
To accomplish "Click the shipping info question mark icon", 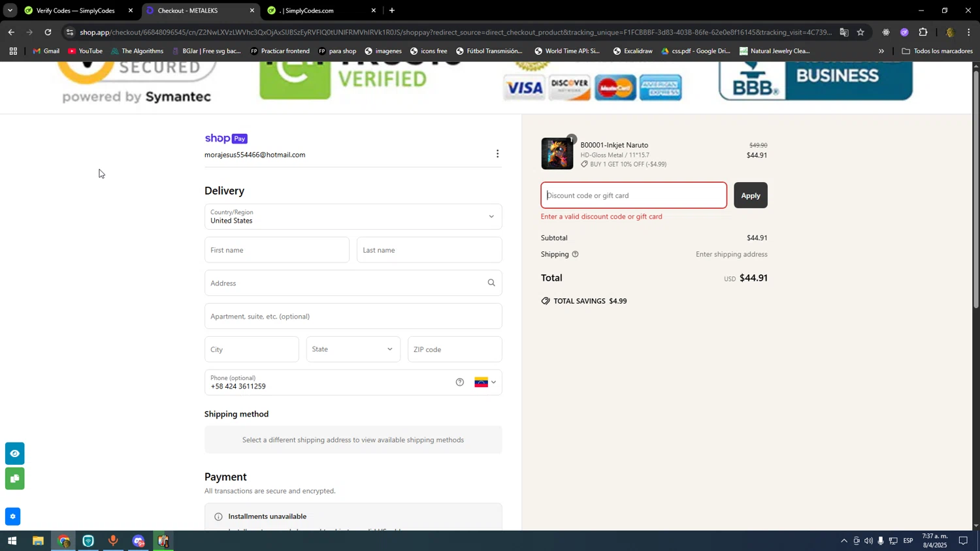I will click(575, 255).
